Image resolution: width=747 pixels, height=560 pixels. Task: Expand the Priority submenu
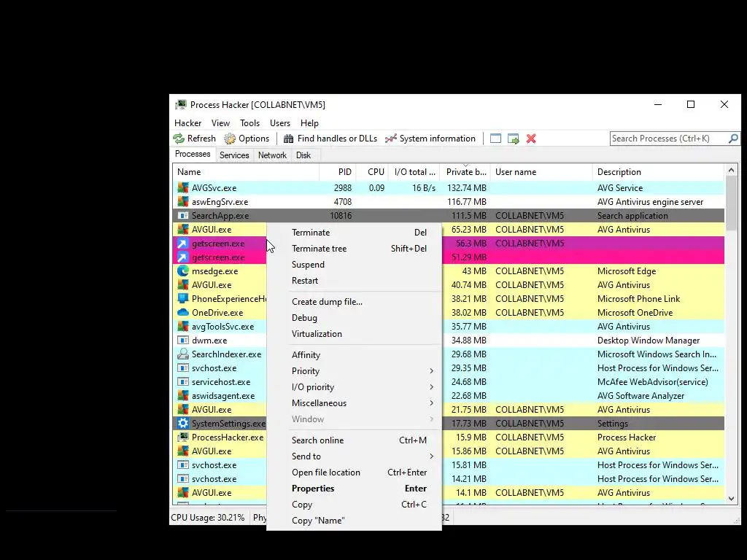click(x=431, y=371)
